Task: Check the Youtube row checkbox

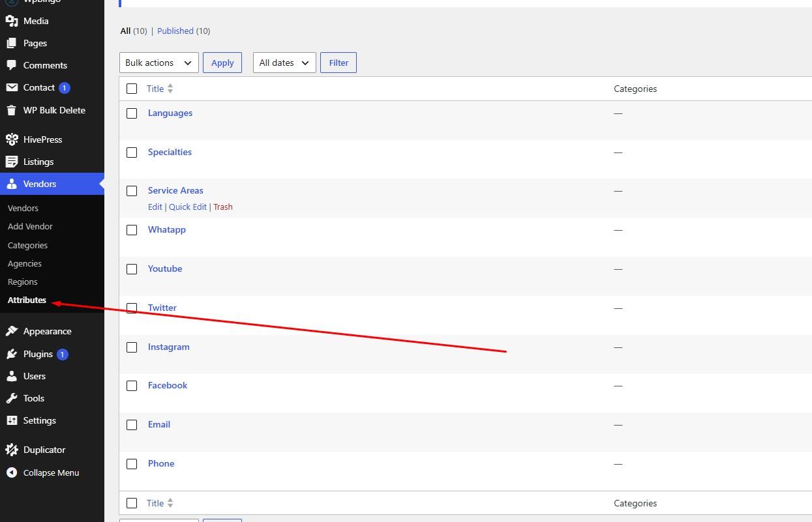Action: pos(132,269)
